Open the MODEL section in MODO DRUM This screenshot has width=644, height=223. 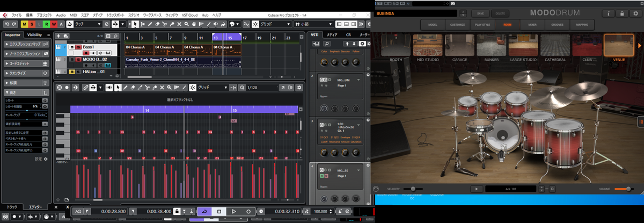pos(433,25)
